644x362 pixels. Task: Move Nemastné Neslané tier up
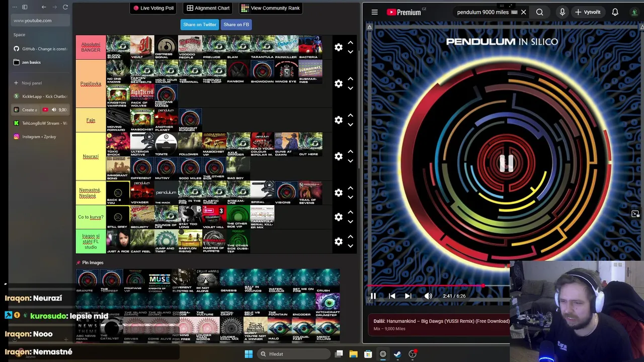pyautogui.click(x=351, y=188)
